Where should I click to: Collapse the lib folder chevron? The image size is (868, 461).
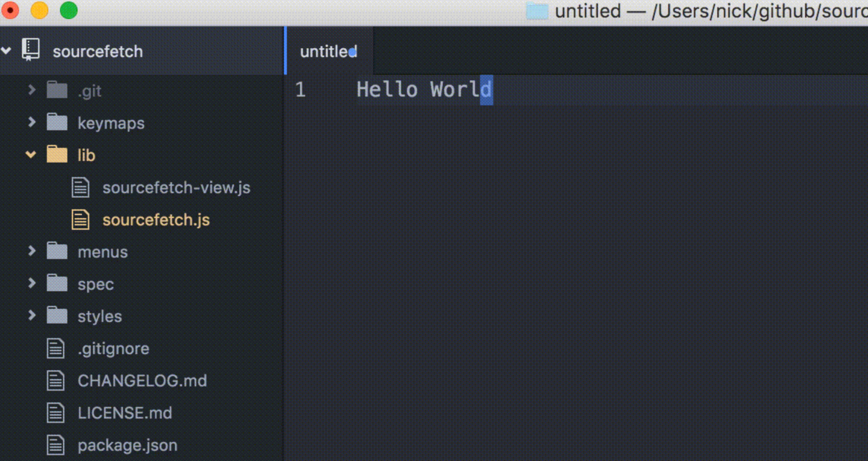tap(31, 155)
